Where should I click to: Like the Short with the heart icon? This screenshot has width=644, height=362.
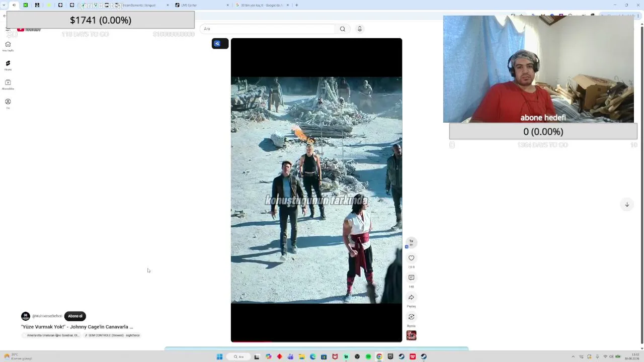[411, 258]
